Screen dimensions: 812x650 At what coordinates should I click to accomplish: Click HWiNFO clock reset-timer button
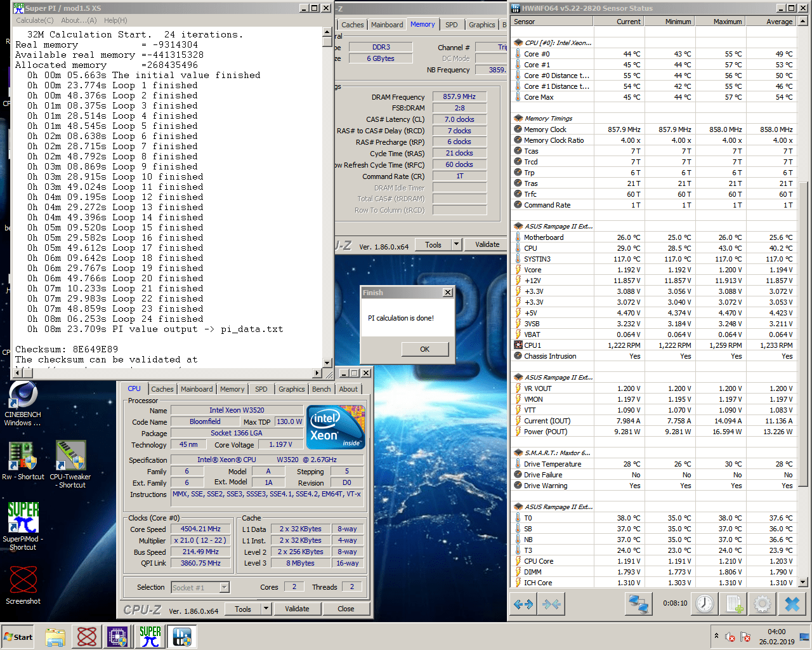(x=704, y=604)
